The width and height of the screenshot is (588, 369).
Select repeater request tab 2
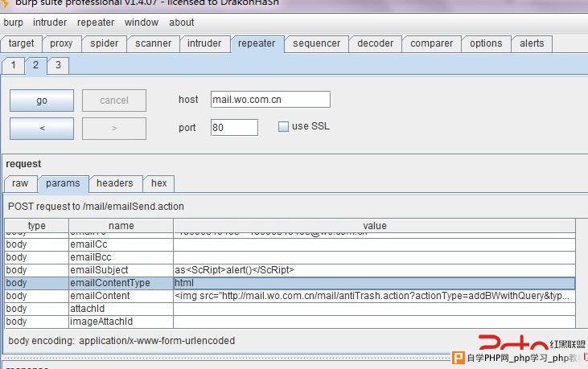pos(35,65)
